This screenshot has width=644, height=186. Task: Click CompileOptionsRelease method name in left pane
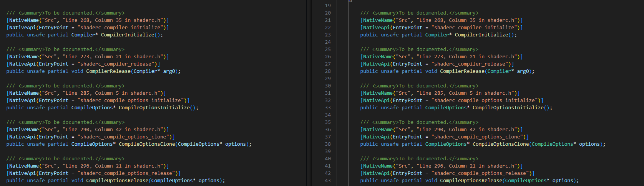pos(117,181)
